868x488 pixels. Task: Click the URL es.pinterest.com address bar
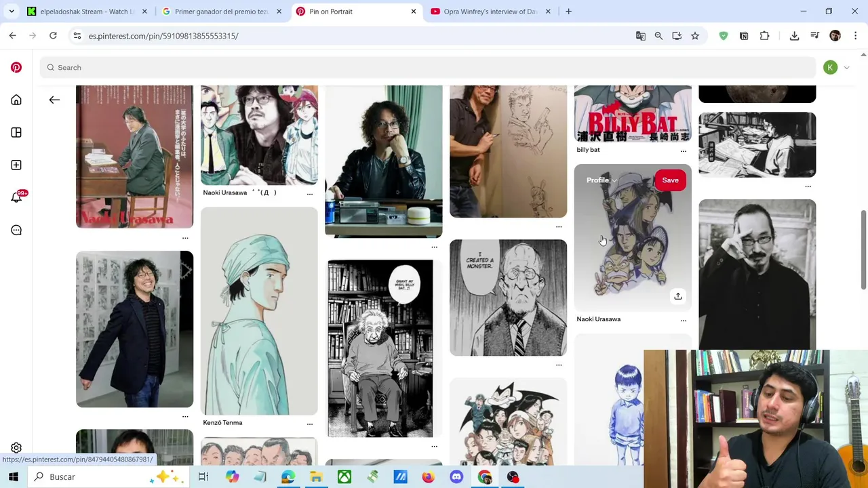(163, 36)
